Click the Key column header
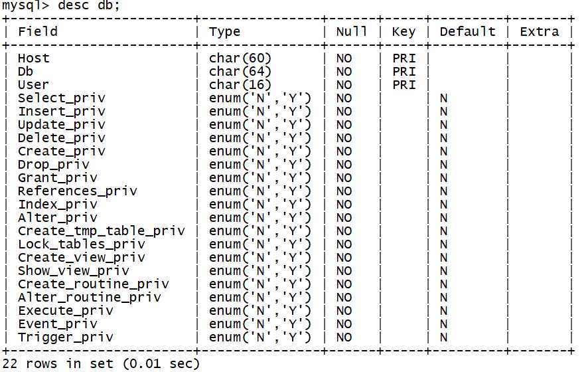This screenshot has width=588, height=372. [x=404, y=32]
